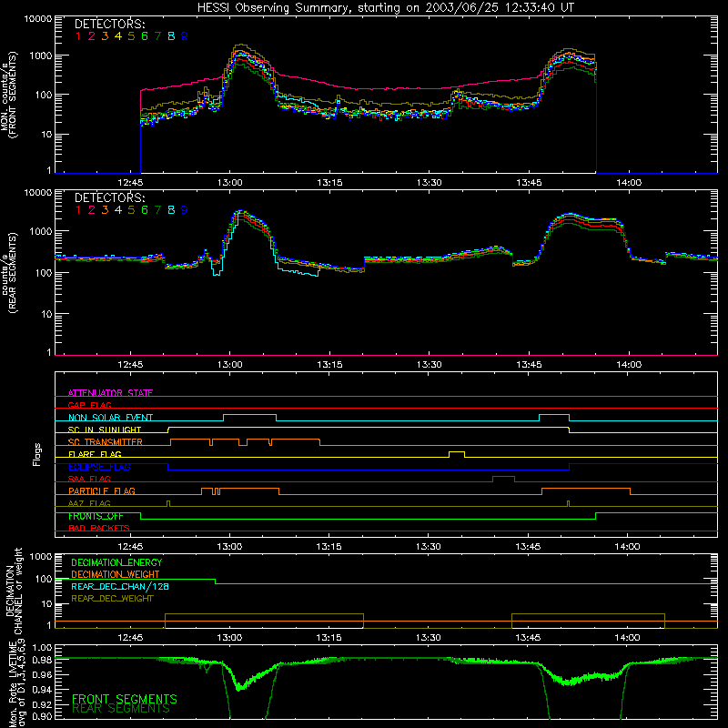Viewport: 728px width, 728px height.
Task: Click the 13:30 tick under front segments plot
Action: [429, 183]
